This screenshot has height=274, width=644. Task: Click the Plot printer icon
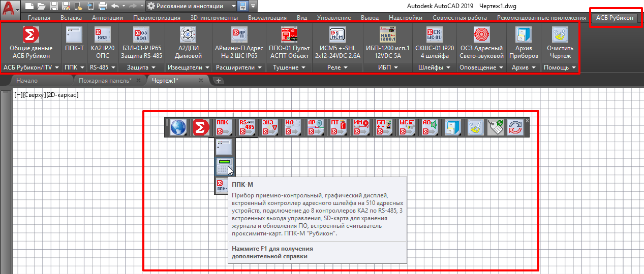click(102, 6)
